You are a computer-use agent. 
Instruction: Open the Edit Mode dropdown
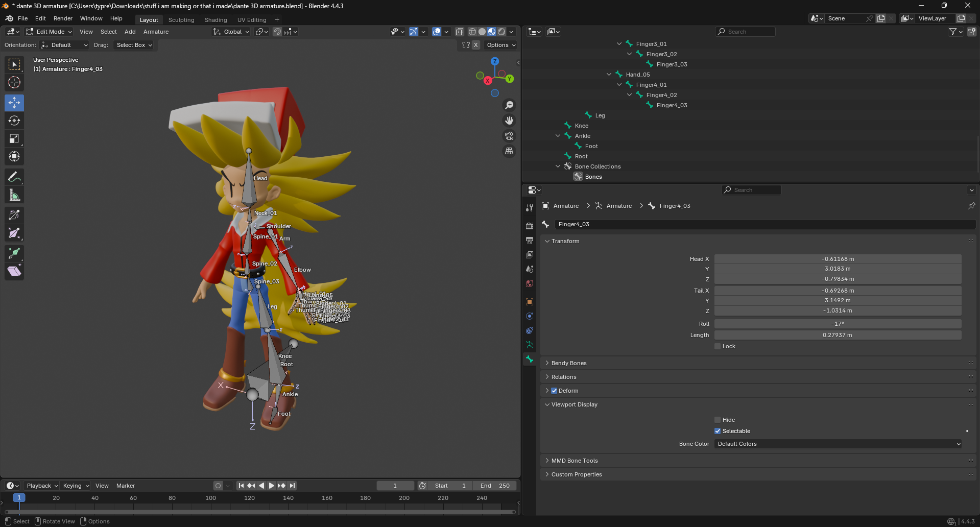[x=49, y=32]
